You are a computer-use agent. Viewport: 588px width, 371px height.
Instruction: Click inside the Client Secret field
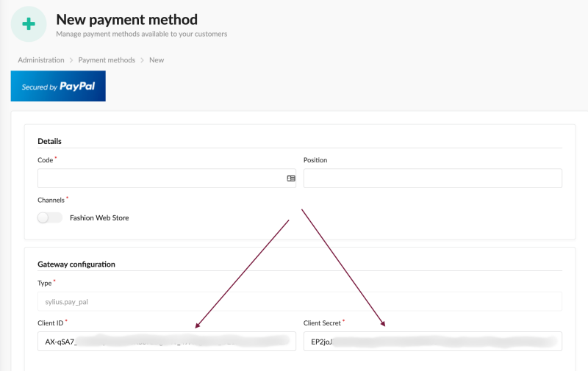[432, 341]
